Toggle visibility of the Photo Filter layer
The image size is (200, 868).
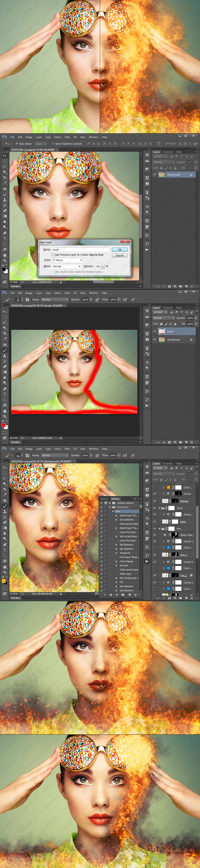pyautogui.click(x=155, y=535)
